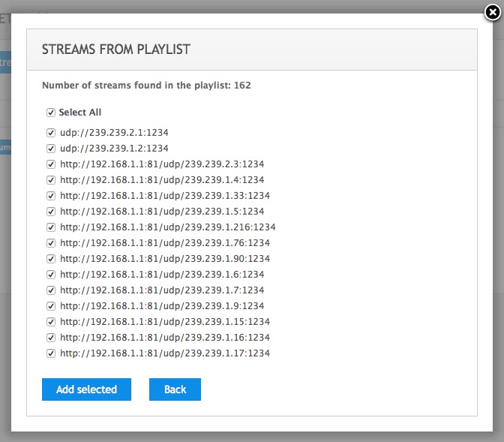Uncheck the 239.239.1.17:1234 stream
The width and height of the screenshot is (504, 442).
tap(51, 353)
